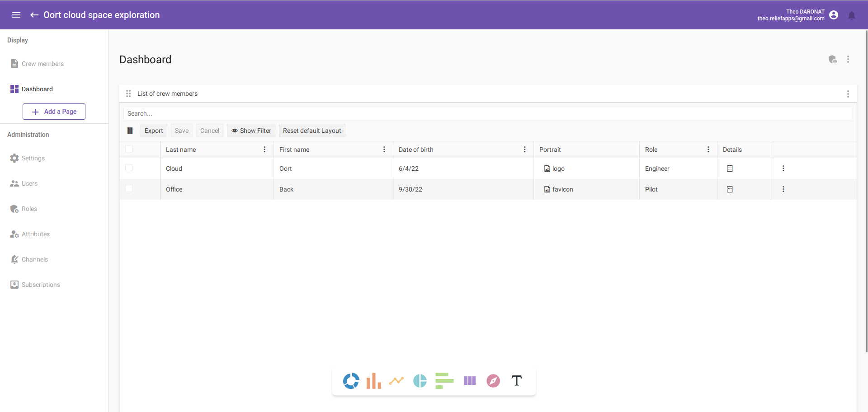This screenshot has height=412, width=868.
Task: Open Settings in Administration
Action: click(54, 158)
